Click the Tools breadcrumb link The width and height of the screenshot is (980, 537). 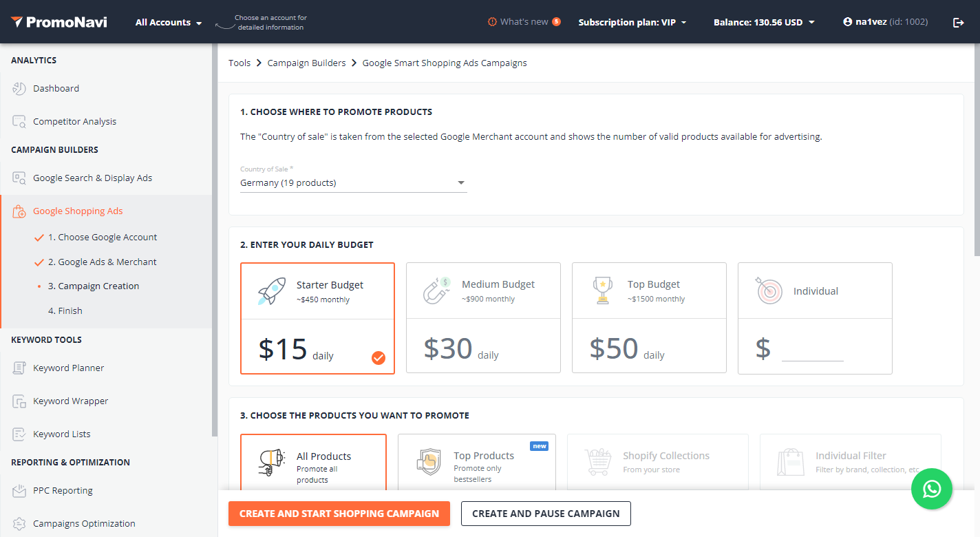point(239,63)
